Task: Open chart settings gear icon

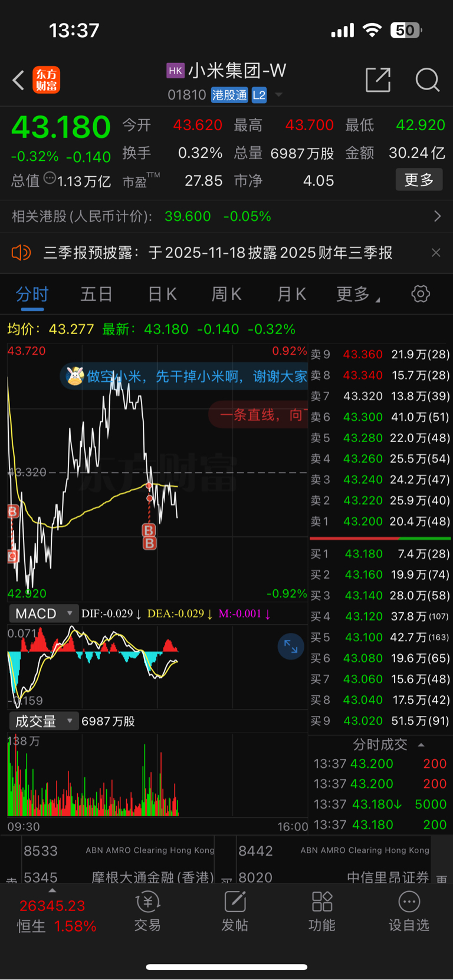Action: click(x=421, y=293)
